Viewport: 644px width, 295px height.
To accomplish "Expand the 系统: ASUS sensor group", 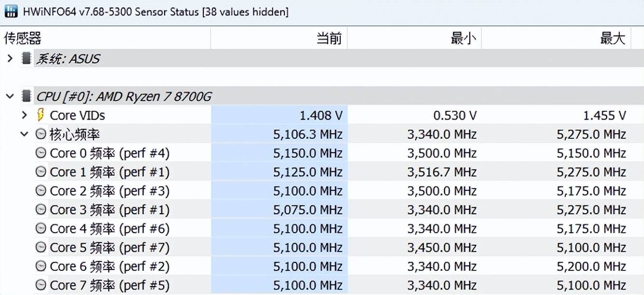I will point(10,59).
